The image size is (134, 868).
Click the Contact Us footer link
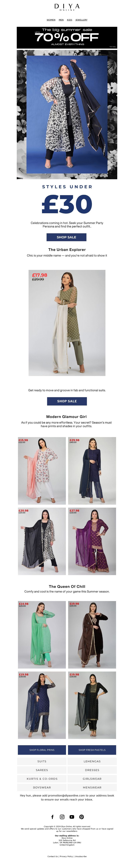click(x=53, y=856)
